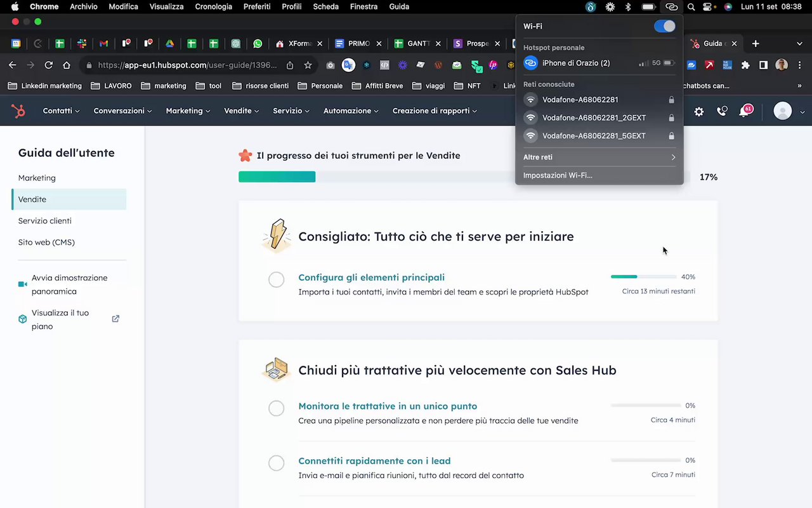Image resolution: width=812 pixels, height=508 pixels.
Task: Reload the page with Chrome refresh icon
Action: tap(48, 65)
